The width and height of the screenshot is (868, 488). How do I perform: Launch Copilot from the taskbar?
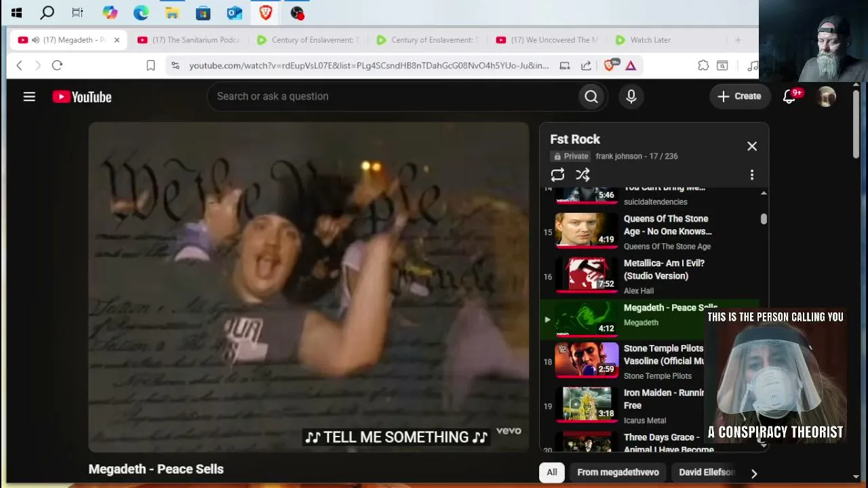(110, 12)
